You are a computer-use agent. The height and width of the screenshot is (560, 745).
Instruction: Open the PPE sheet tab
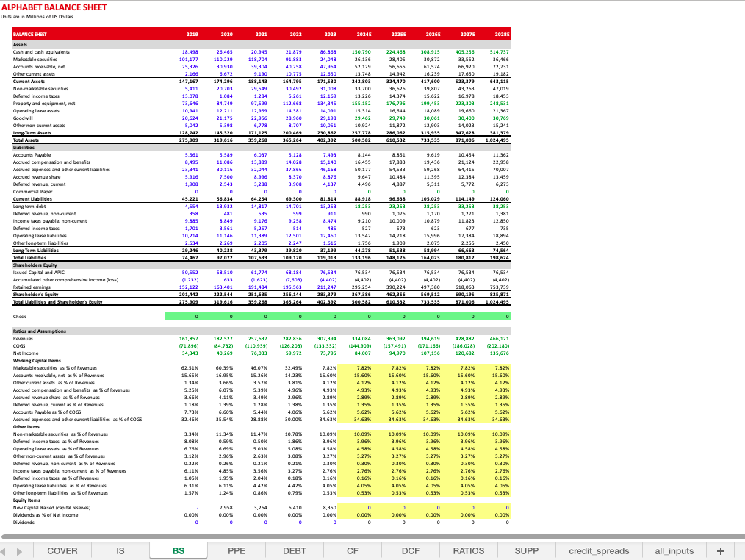tap(236, 550)
